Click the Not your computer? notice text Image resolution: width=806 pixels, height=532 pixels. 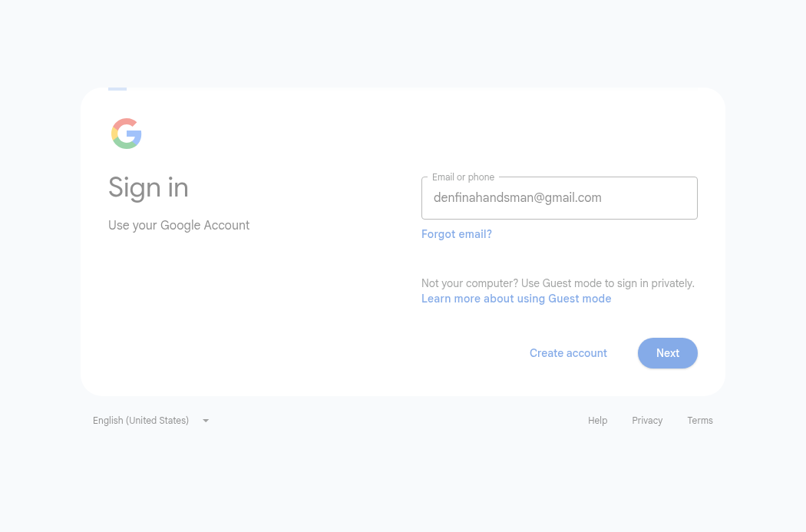tap(558, 284)
